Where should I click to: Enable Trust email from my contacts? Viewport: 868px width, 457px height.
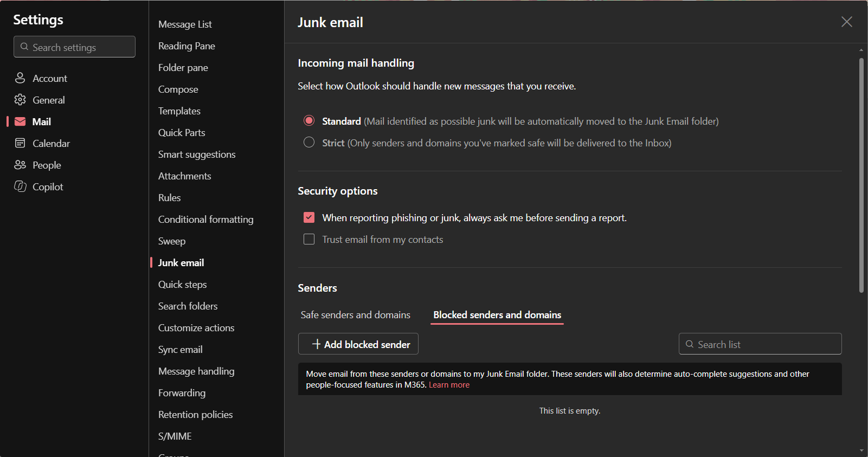309,239
